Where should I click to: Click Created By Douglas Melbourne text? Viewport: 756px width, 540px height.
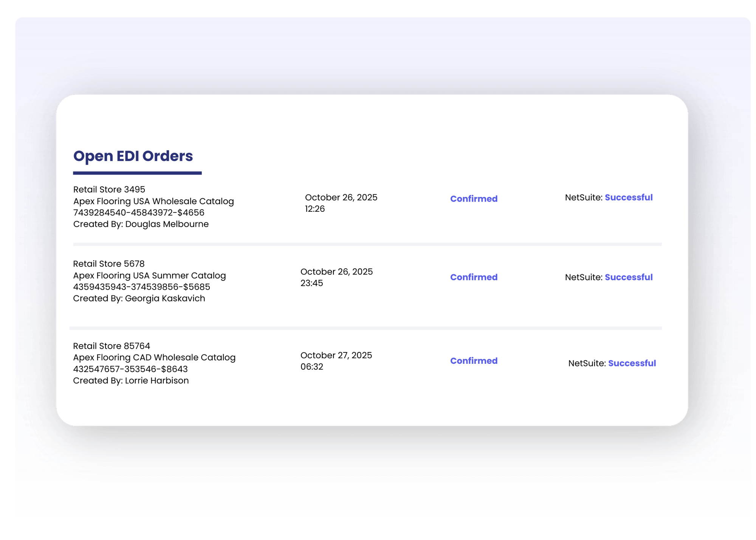[x=141, y=224]
